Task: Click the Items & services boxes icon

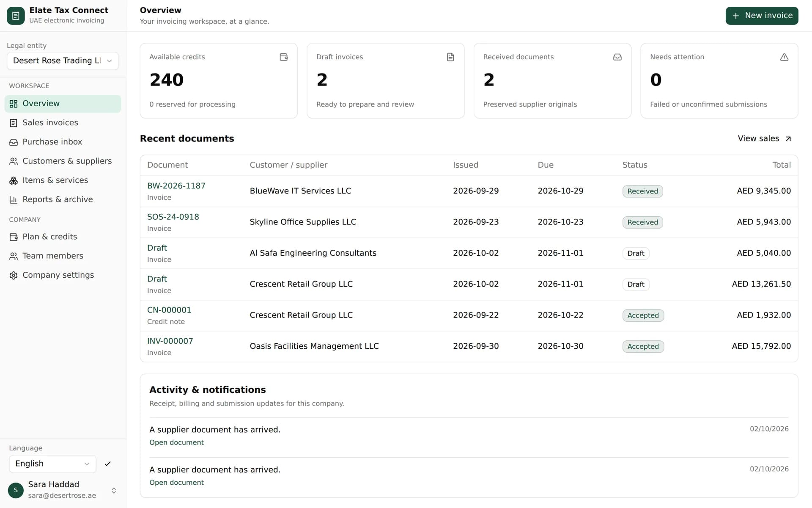Action: (14, 180)
